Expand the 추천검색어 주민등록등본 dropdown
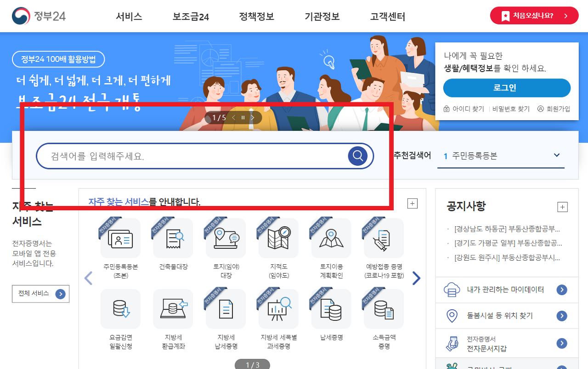 pyautogui.click(x=501, y=156)
